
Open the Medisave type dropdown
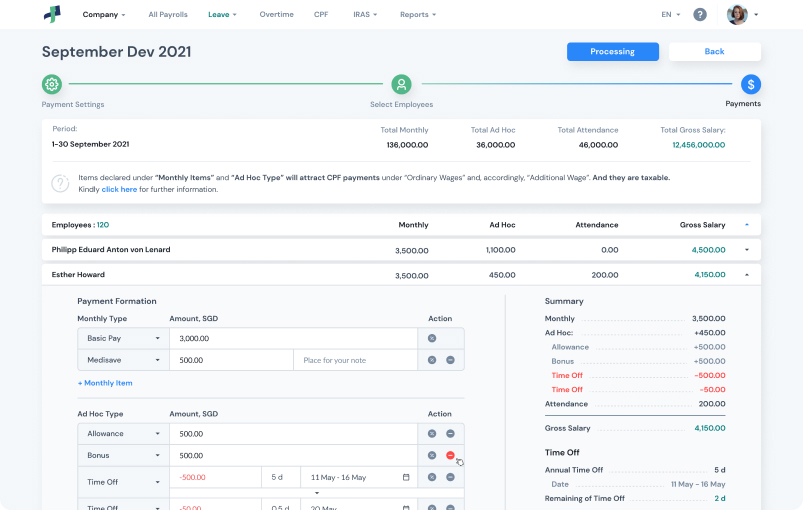tap(123, 360)
